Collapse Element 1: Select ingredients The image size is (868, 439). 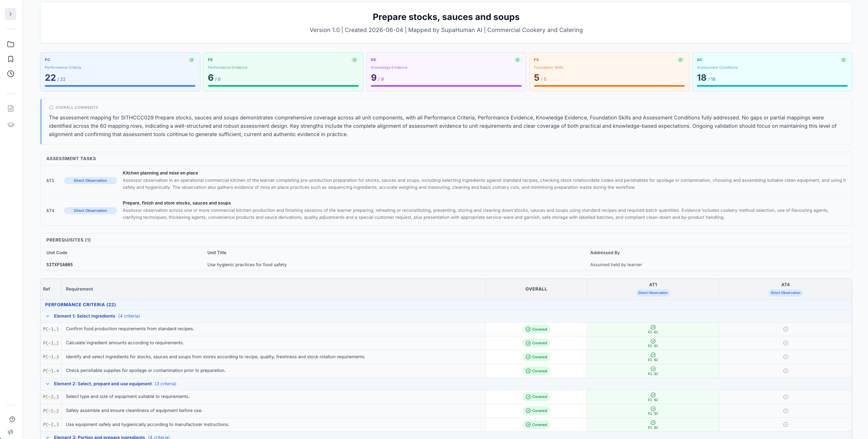click(x=47, y=316)
